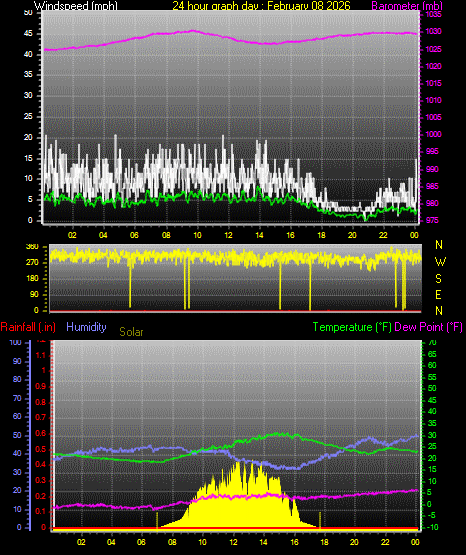Click the 'Barometer (mb)' axis title
Viewport: 466px width, 555px height.
(x=407, y=6)
